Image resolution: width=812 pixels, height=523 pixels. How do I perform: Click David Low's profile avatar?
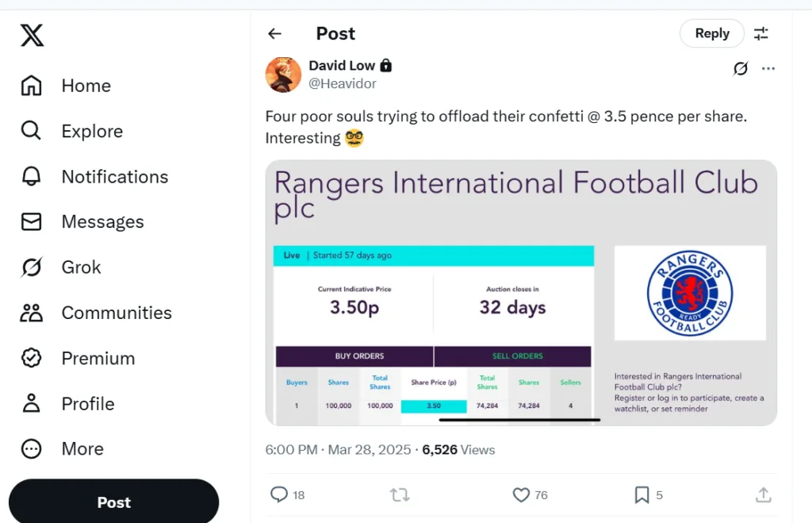click(283, 75)
